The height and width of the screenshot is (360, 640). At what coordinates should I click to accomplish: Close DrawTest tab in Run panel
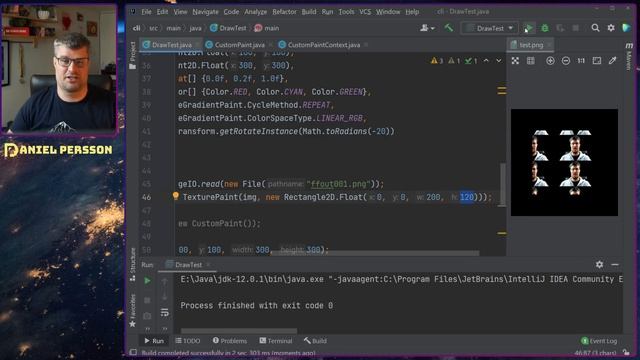(x=208, y=265)
